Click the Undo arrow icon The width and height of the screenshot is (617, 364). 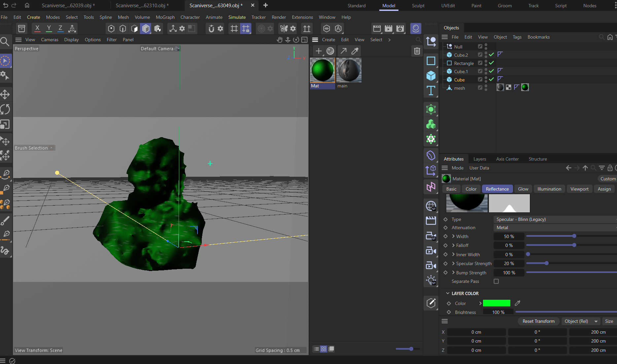(5, 5)
